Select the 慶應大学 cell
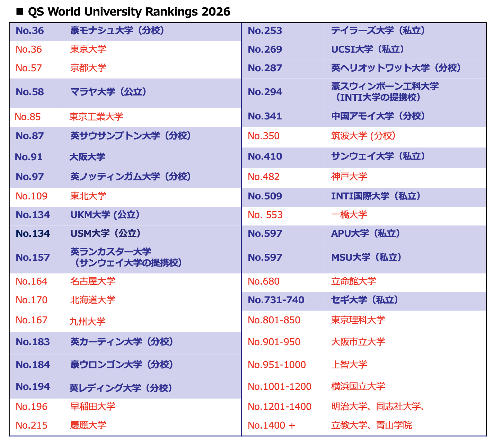This screenshot has height=448, width=494. point(88,425)
